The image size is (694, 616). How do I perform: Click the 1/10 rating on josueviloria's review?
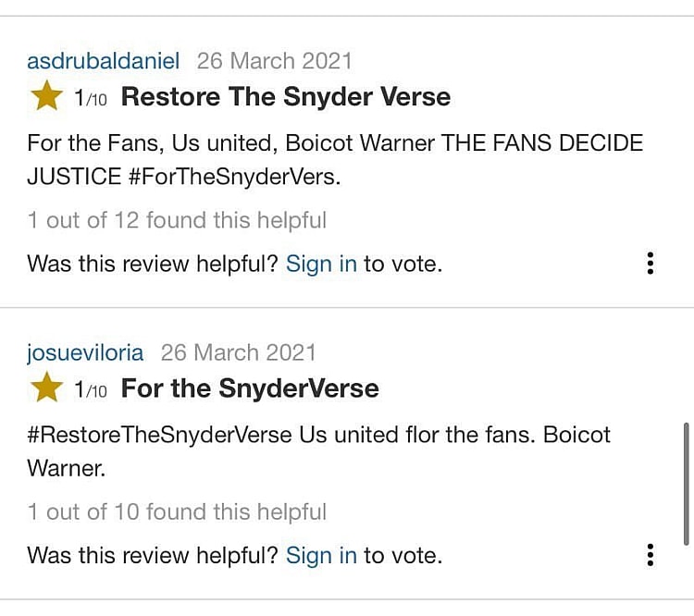91,389
